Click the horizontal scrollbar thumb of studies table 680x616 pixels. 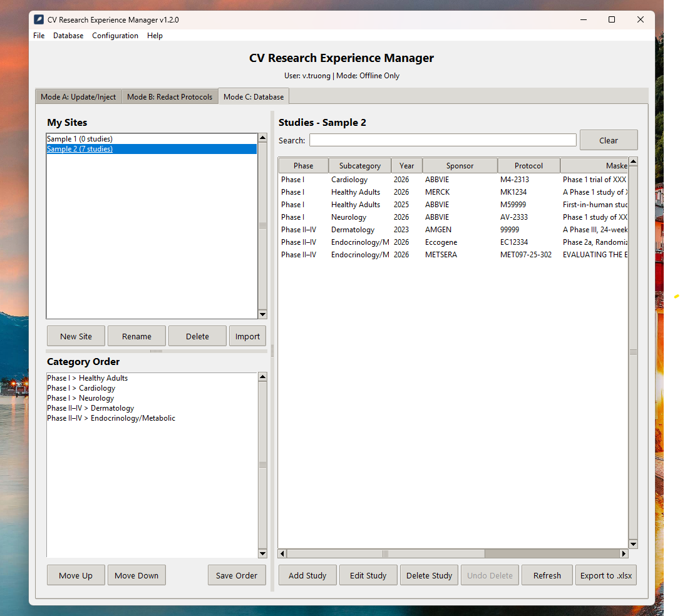[x=386, y=553]
